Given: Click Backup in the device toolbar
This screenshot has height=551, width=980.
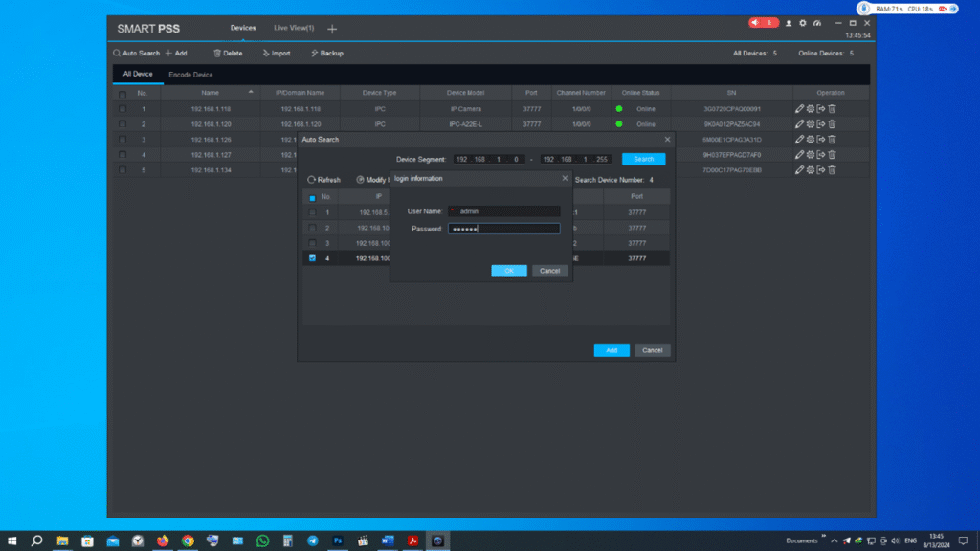Looking at the screenshot, I should 327,54.
